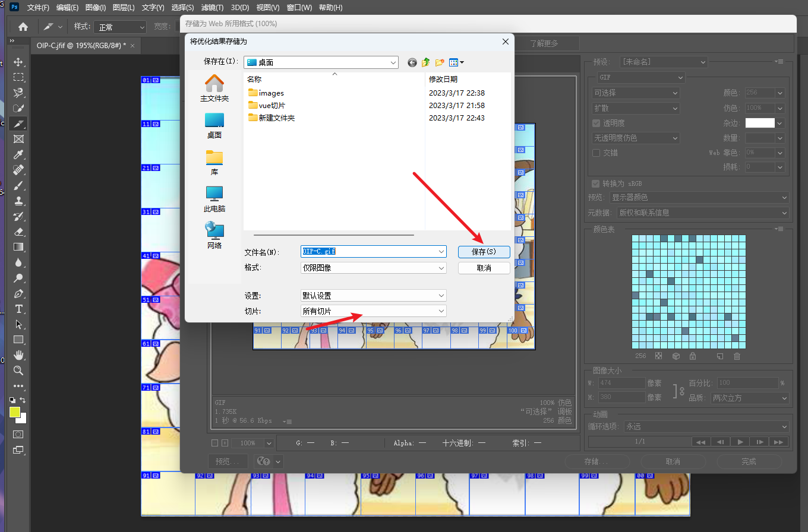Select the Move tool in Photoshop toolbar
Viewport: 808px width, 532px height.
(x=18, y=62)
